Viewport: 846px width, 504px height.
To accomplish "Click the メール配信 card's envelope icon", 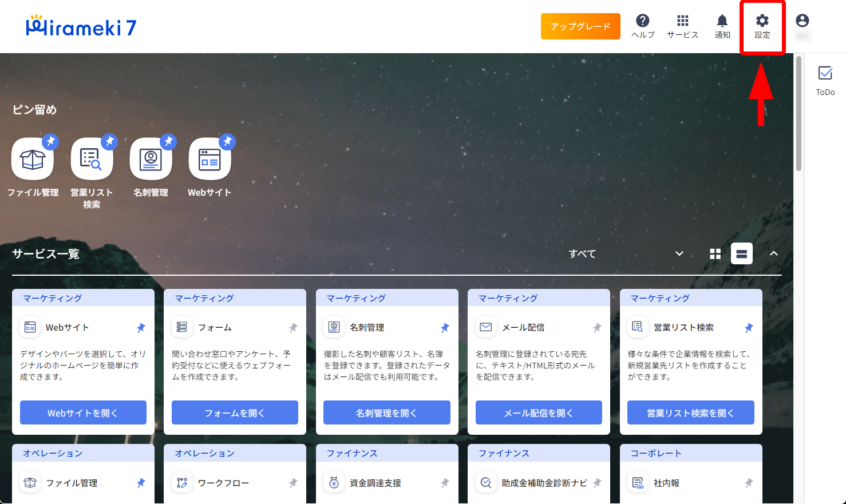I will (x=486, y=327).
